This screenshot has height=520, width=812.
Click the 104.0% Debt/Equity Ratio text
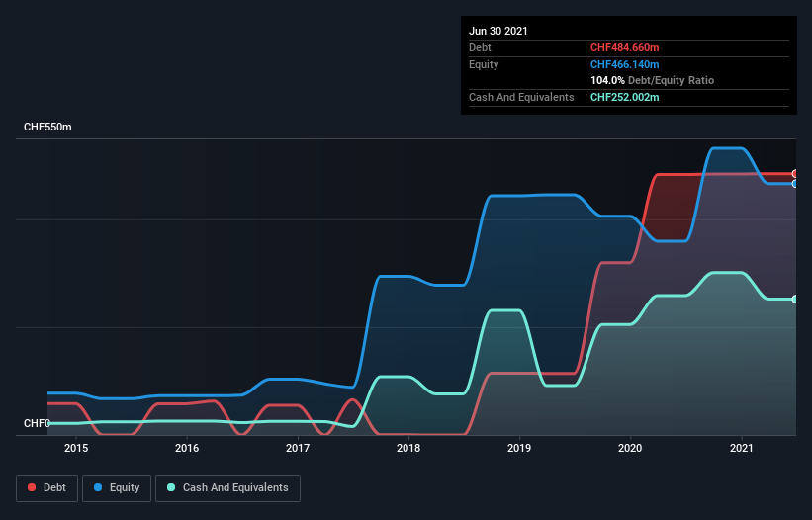[x=652, y=80]
